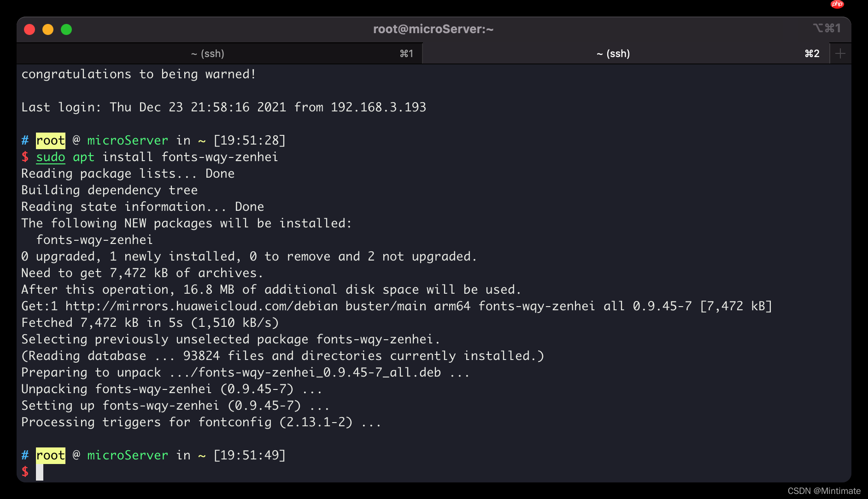Click the underlined apt command text
Screen dimensions: 868x499
83,157
